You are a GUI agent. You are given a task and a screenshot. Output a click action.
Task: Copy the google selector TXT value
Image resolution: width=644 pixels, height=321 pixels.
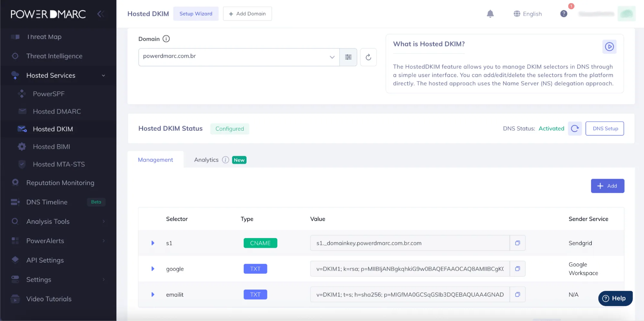[x=517, y=269]
